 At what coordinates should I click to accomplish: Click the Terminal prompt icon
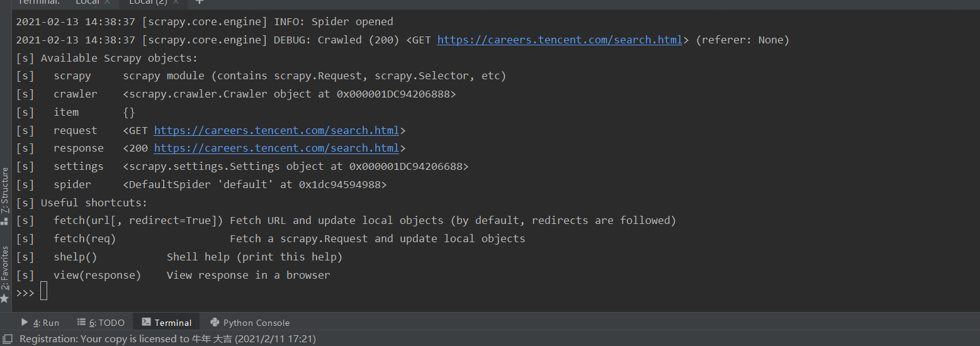[146, 322]
